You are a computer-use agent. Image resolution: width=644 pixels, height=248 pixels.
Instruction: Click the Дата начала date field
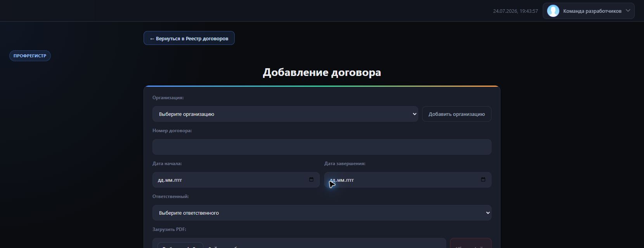(236, 180)
